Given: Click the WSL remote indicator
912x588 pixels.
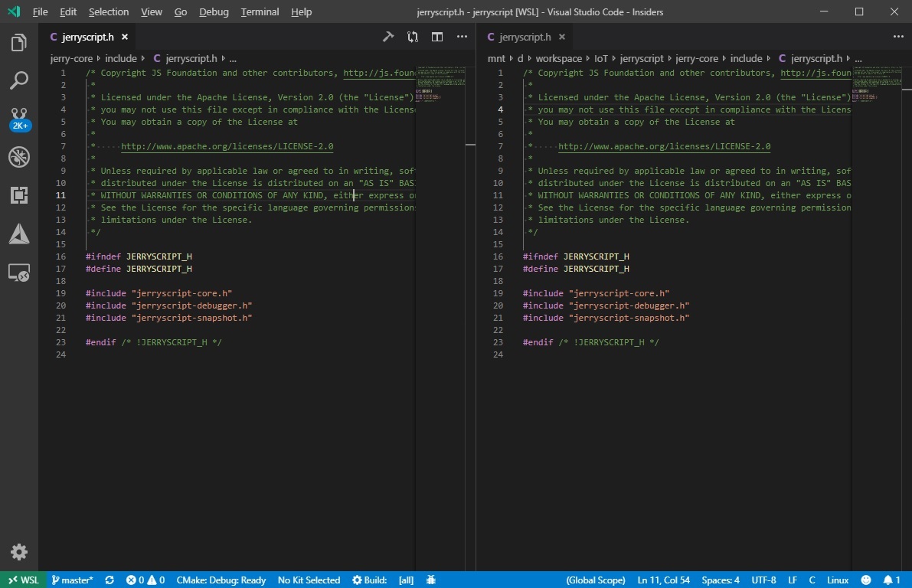Looking at the screenshot, I should [22, 580].
